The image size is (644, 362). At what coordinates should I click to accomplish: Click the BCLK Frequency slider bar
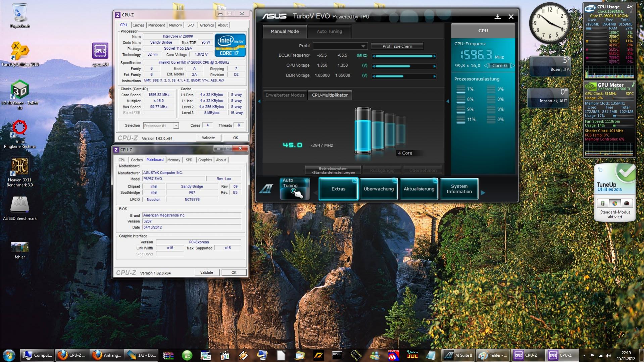(x=404, y=56)
